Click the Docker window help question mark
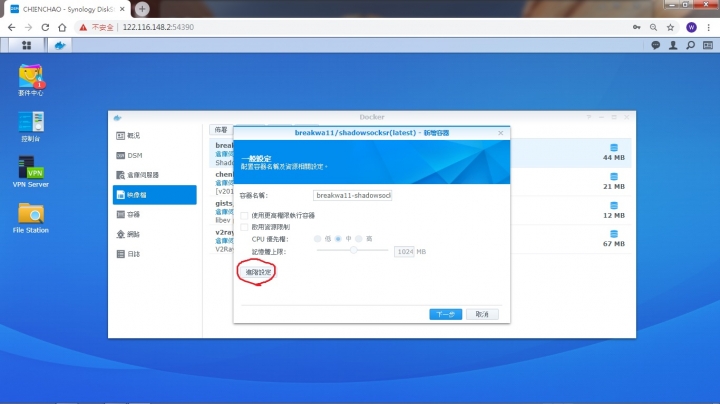Viewport: 720px width, 404px height. [x=588, y=118]
